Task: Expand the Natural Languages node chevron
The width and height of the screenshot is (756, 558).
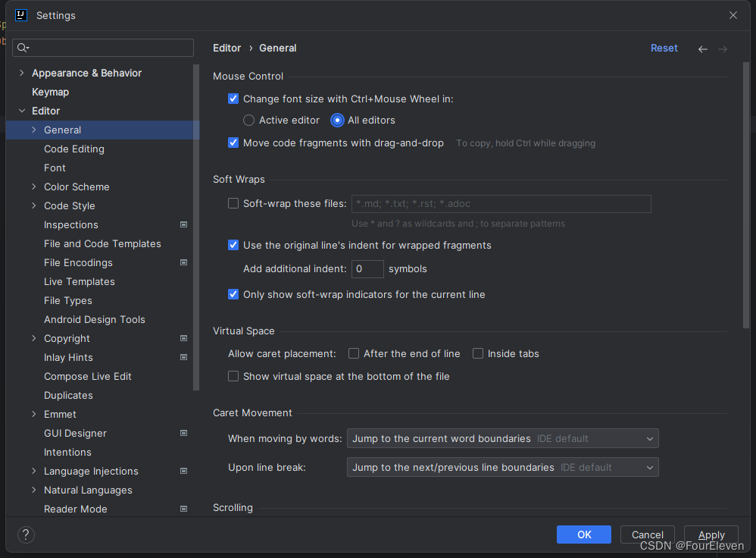Action: [34, 490]
